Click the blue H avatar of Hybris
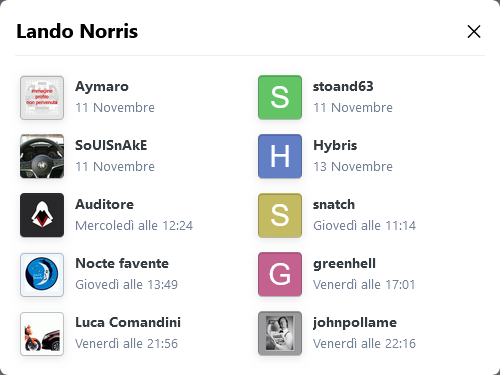This screenshot has width=500, height=375. coord(280,156)
